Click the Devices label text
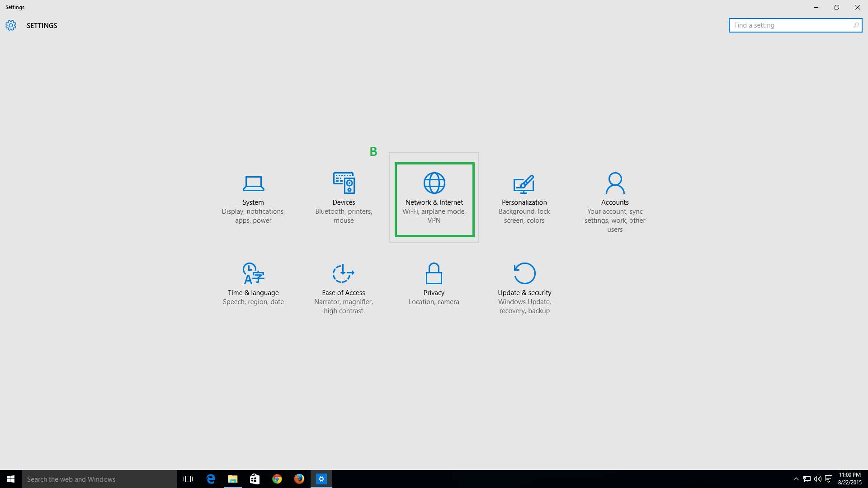The image size is (868, 488). coord(344,202)
